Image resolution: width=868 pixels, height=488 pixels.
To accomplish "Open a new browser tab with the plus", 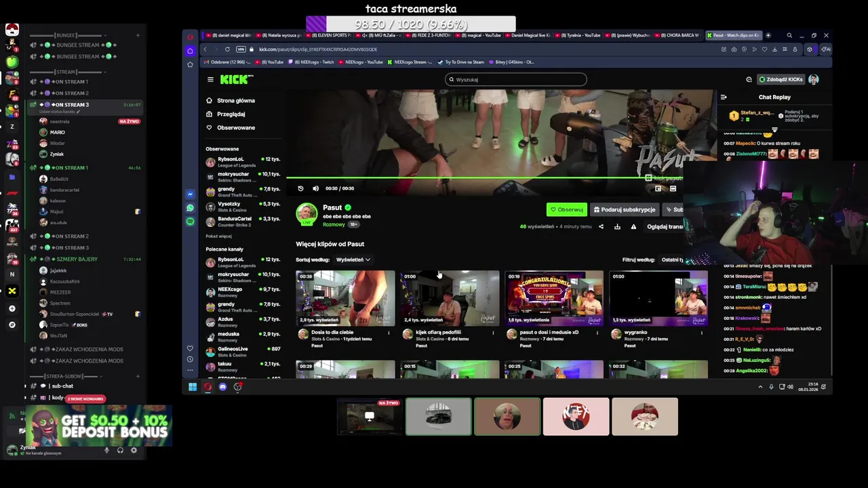I will tap(768, 35).
